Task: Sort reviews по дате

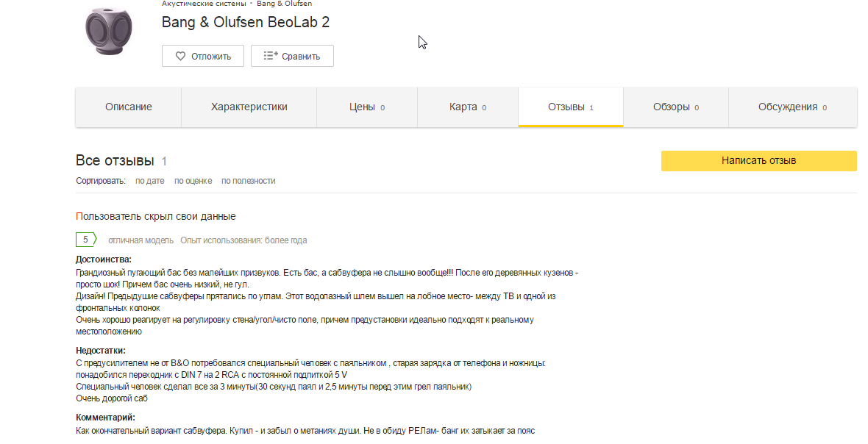Action: click(x=150, y=181)
